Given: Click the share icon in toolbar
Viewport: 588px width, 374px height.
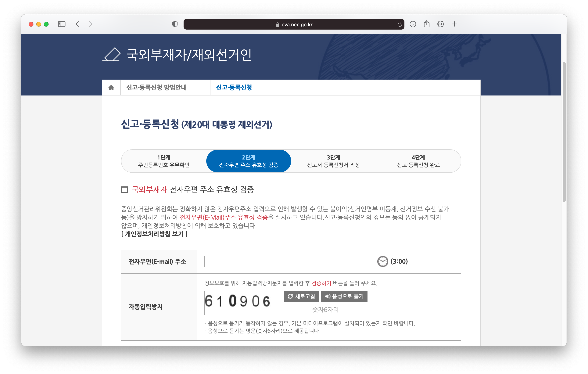Looking at the screenshot, I should 427,24.
